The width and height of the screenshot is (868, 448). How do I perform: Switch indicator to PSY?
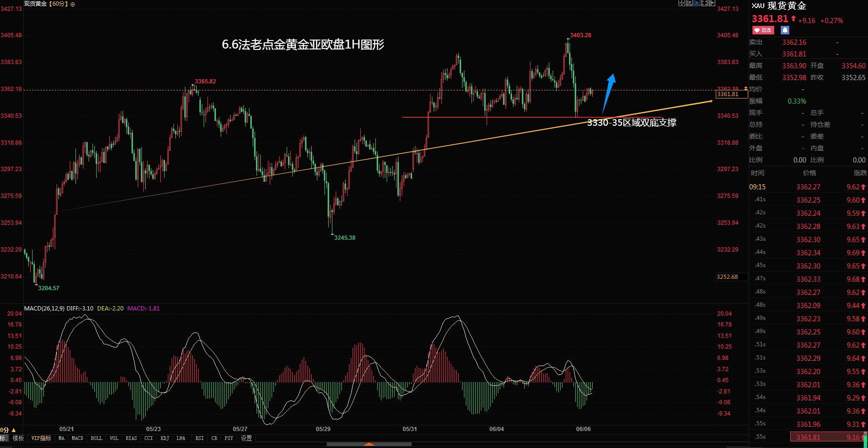point(229,438)
